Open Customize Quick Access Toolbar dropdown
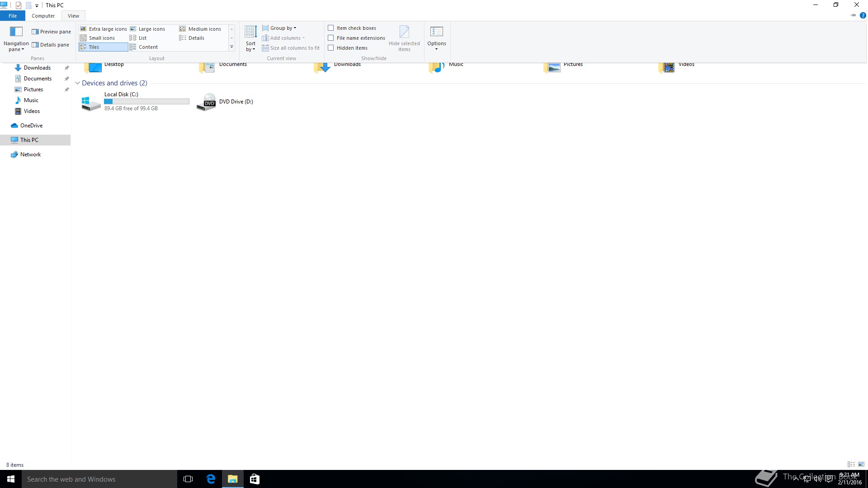Image resolution: width=868 pixels, height=488 pixels. [x=37, y=6]
